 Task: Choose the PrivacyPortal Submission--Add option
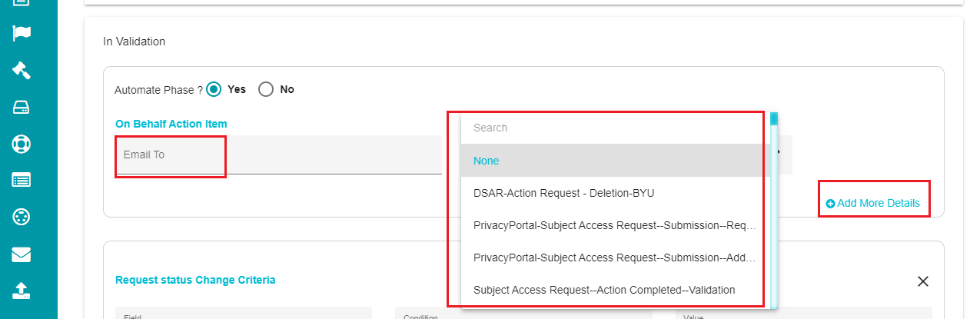tap(615, 258)
